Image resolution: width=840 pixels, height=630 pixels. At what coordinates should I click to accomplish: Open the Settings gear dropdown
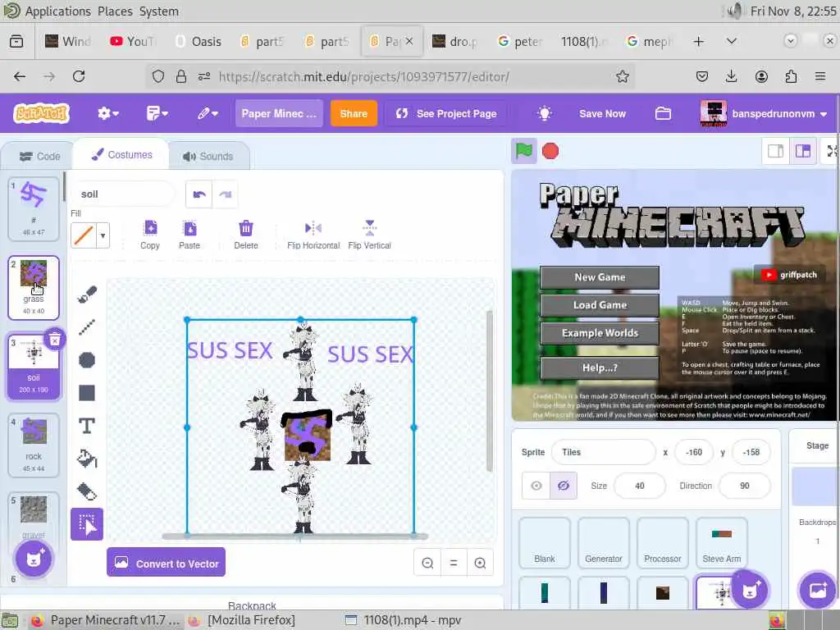tap(107, 113)
